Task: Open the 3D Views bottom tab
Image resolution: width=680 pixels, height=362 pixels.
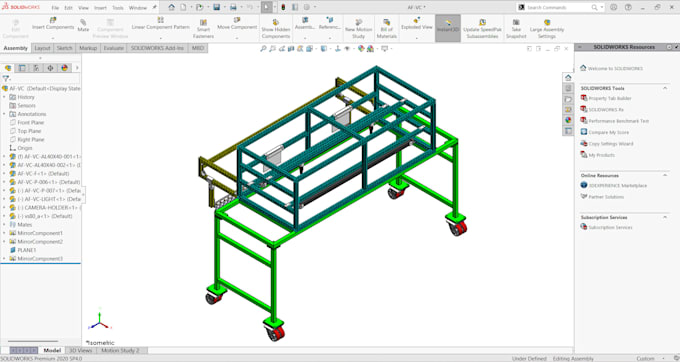Action: (x=81, y=350)
